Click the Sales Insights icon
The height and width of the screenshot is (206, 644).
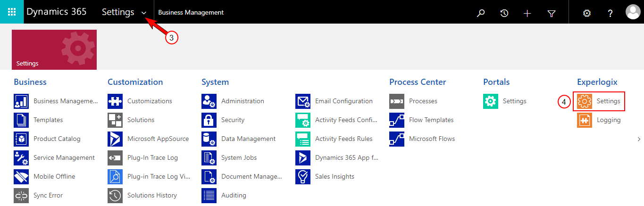click(303, 177)
